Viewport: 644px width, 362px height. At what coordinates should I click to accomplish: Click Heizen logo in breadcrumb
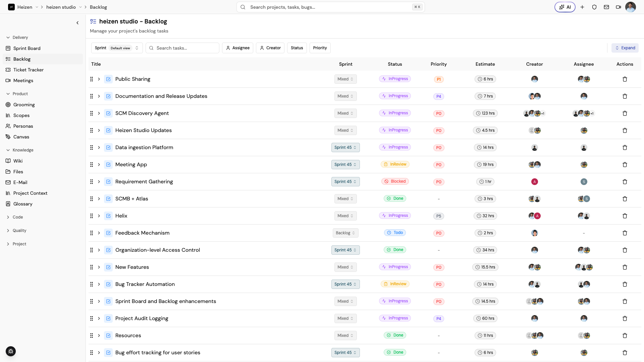pyautogui.click(x=11, y=7)
